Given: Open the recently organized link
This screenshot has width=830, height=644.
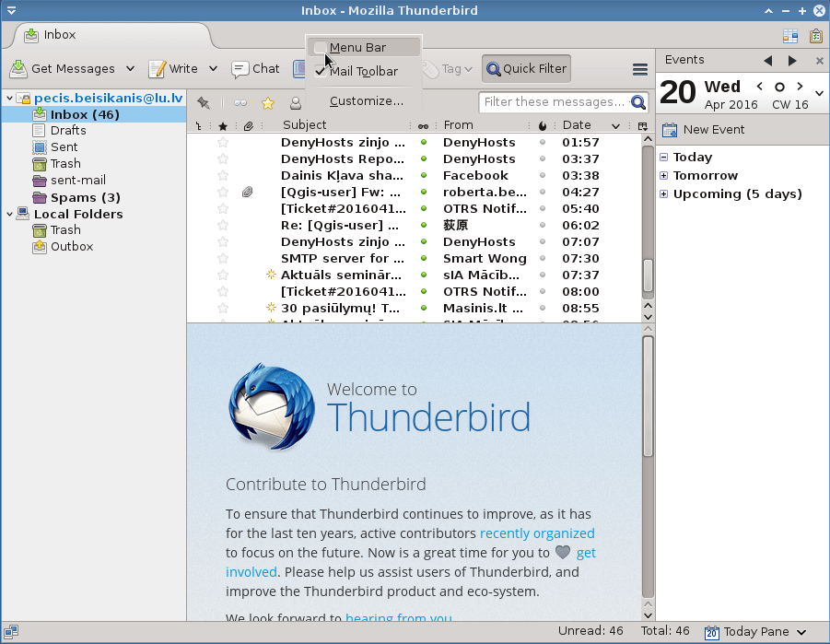Looking at the screenshot, I should pyautogui.click(x=537, y=533).
